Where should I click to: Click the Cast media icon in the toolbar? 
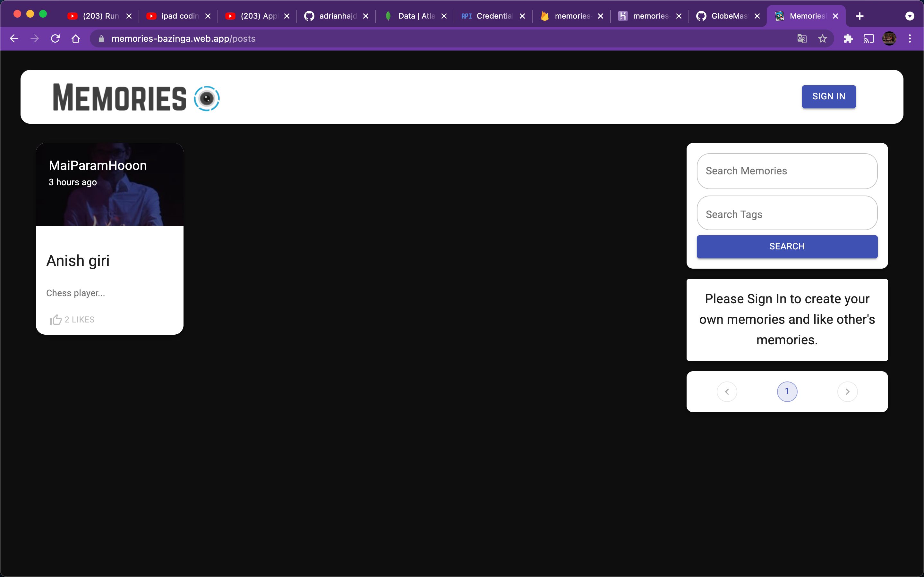pos(868,38)
